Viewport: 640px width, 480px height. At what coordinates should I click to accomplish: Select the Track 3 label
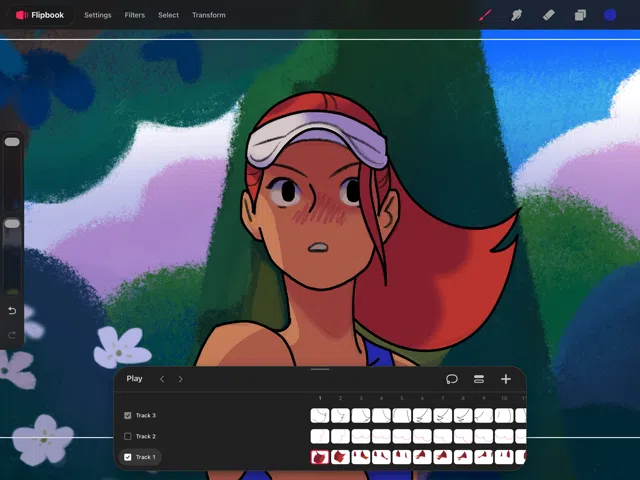click(x=146, y=416)
